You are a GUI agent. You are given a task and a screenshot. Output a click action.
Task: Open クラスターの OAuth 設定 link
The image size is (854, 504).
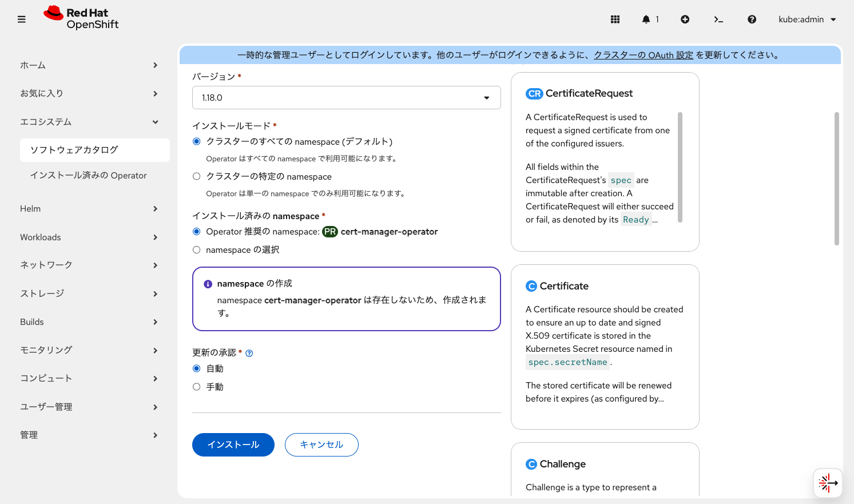coord(642,54)
